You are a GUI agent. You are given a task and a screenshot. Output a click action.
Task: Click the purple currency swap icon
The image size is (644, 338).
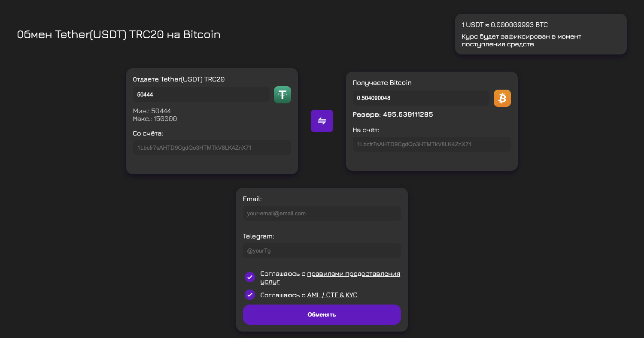[x=322, y=121]
